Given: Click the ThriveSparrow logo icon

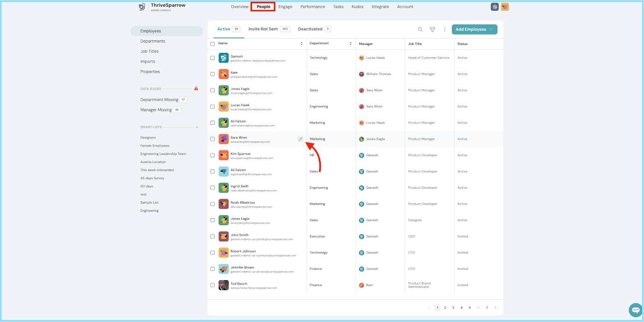Looking at the screenshot, I should (142, 7).
